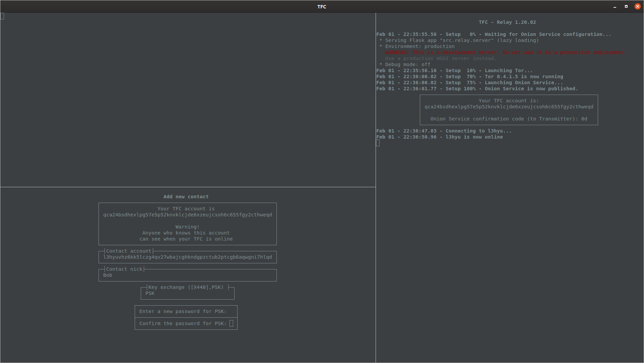
Task: Click 'Onion Service is now published.' line
Action: [477, 89]
